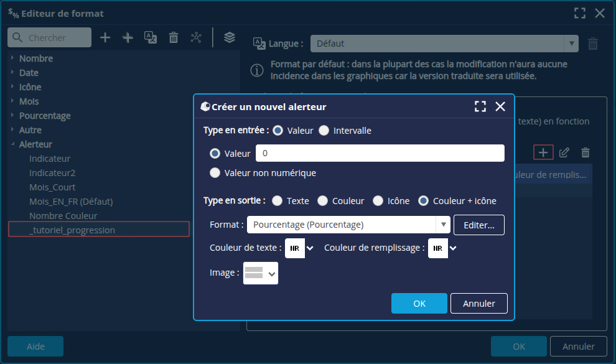616x364 pixels.
Task: Select the Intervalle input type
Action: (x=324, y=131)
